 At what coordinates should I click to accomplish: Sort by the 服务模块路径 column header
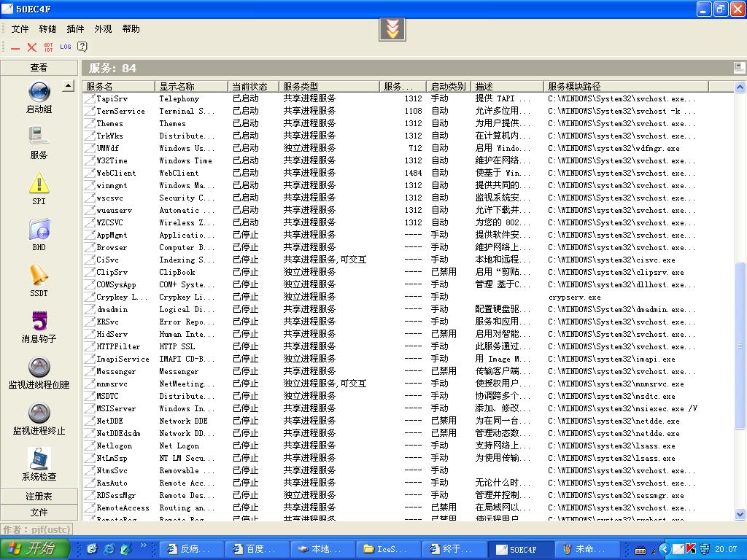[x=627, y=86]
